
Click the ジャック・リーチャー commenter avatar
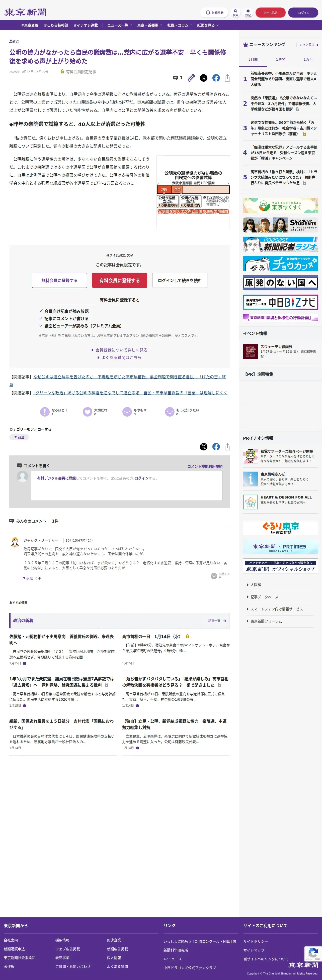tap(15, 543)
